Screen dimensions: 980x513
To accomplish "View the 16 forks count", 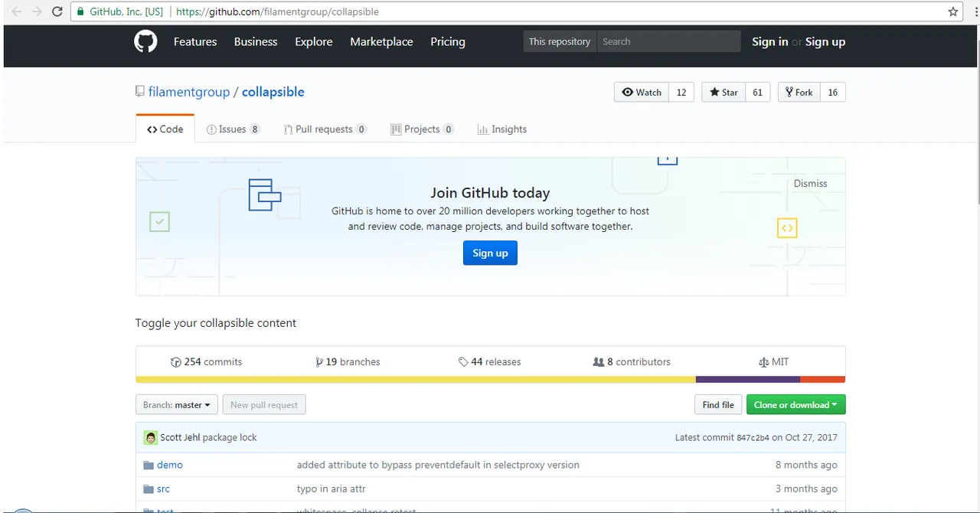I will [833, 92].
